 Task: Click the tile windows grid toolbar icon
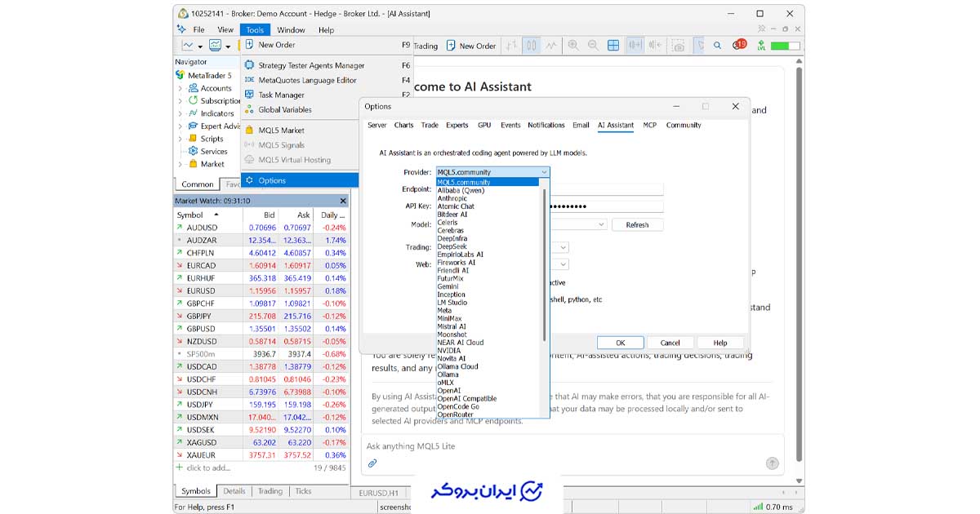(x=612, y=46)
